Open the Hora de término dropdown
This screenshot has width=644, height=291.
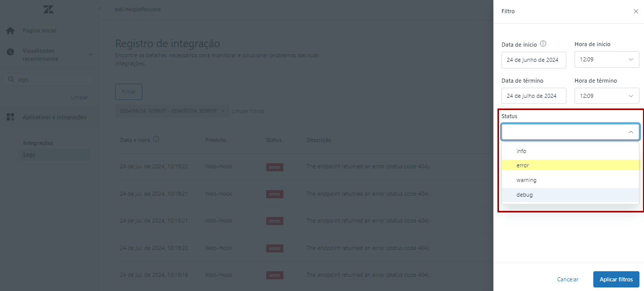pyautogui.click(x=606, y=96)
